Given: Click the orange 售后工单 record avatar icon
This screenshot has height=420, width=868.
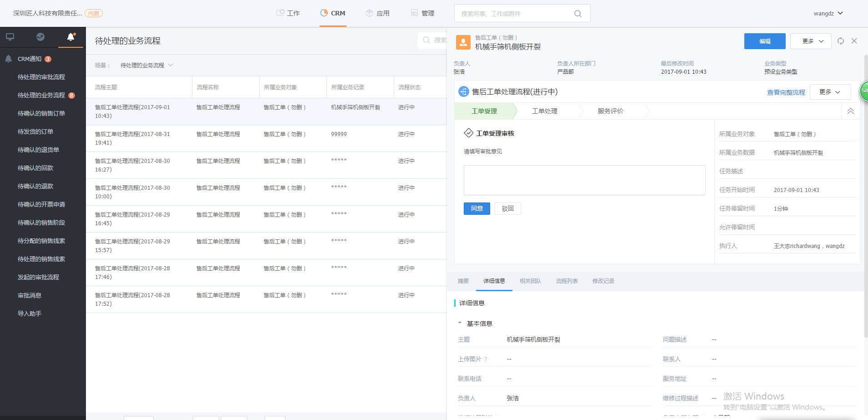Looking at the screenshot, I should [463, 42].
